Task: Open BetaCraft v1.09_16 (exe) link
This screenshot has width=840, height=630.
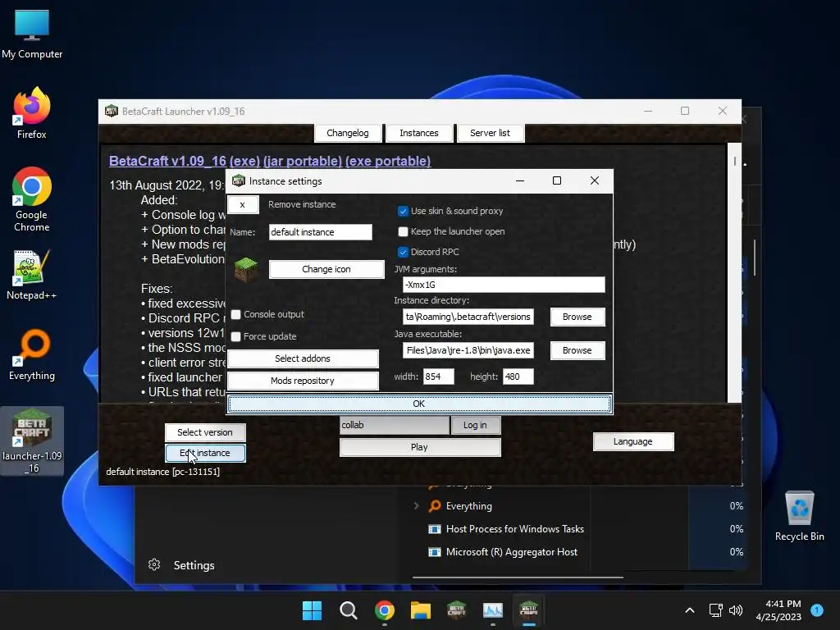Action: tap(185, 162)
